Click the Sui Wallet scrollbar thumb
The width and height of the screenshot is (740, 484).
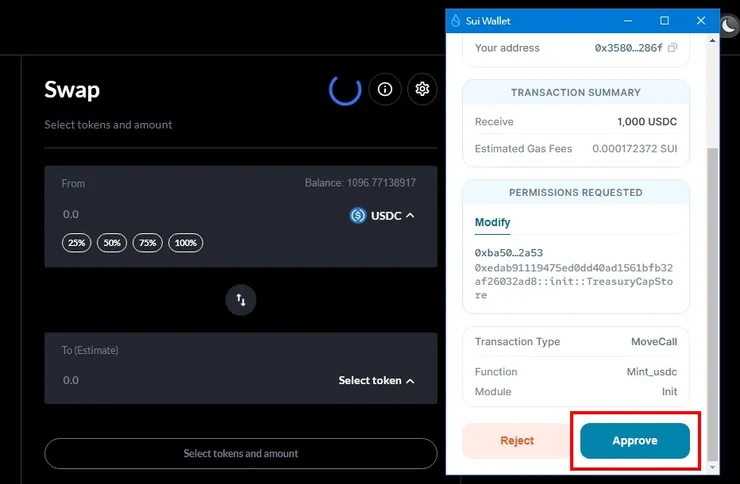point(712,304)
